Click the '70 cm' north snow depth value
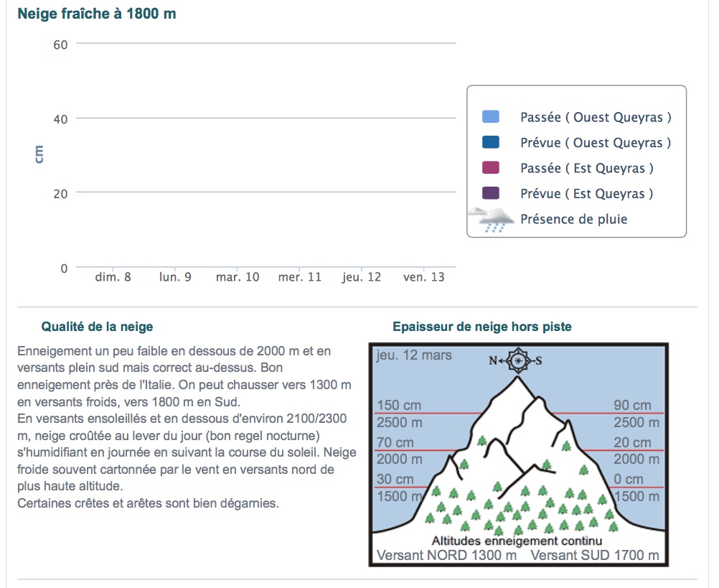The height and width of the screenshot is (588, 719). click(x=395, y=442)
